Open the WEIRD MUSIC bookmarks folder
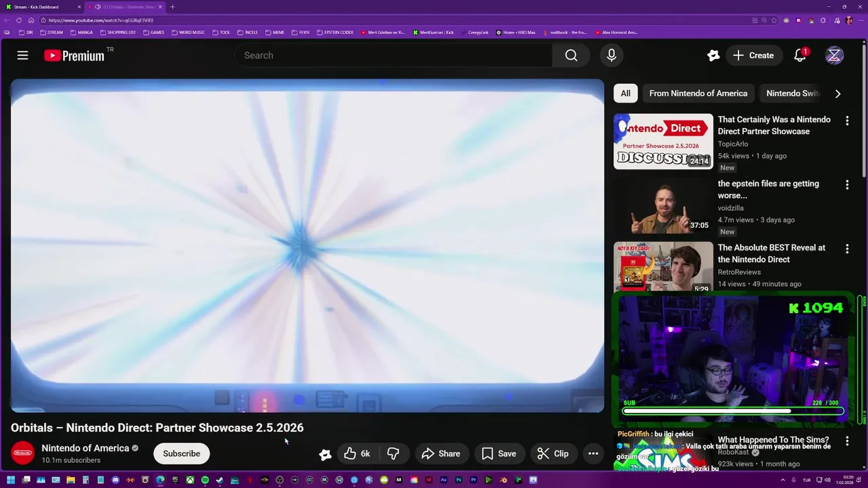 pyautogui.click(x=189, y=33)
